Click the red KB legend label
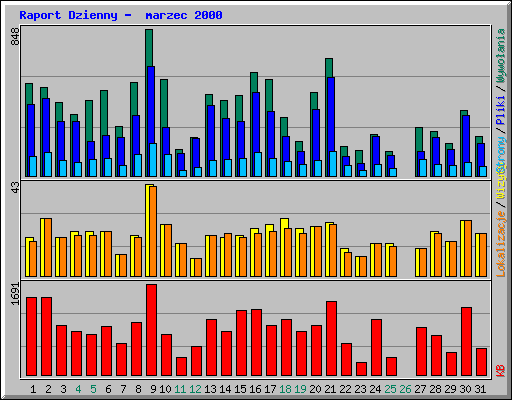Image resolution: width=512 pixels, height=400 pixels. click(x=501, y=371)
